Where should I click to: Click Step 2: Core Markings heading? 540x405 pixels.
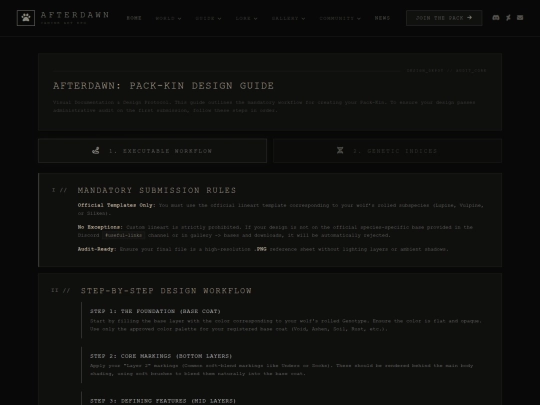pyautogui.click(x=161, y=356)
